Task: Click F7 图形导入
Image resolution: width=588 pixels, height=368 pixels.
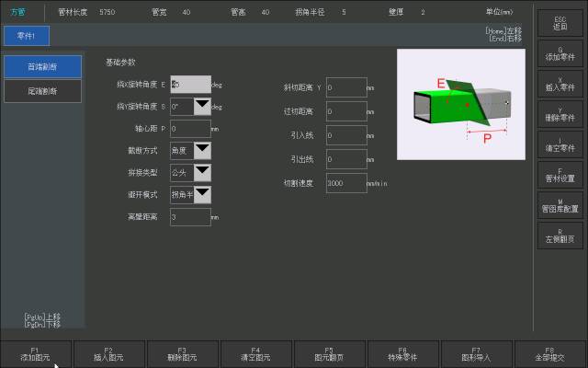Action: (x=476, y=354)
